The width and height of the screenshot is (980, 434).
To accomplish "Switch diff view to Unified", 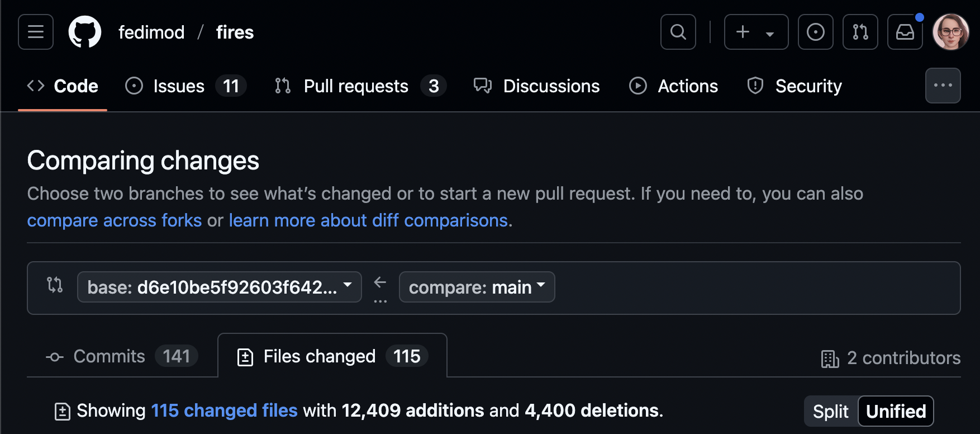I will coord(896,411).
